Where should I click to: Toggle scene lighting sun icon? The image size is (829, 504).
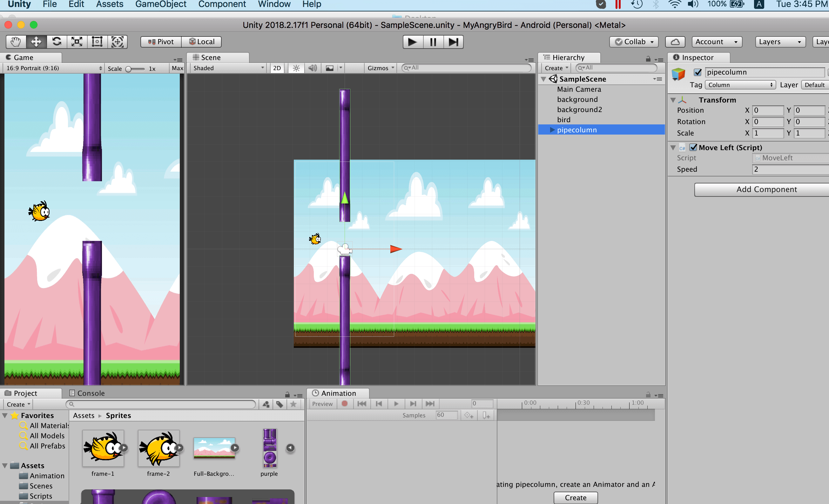pos(296,68)
